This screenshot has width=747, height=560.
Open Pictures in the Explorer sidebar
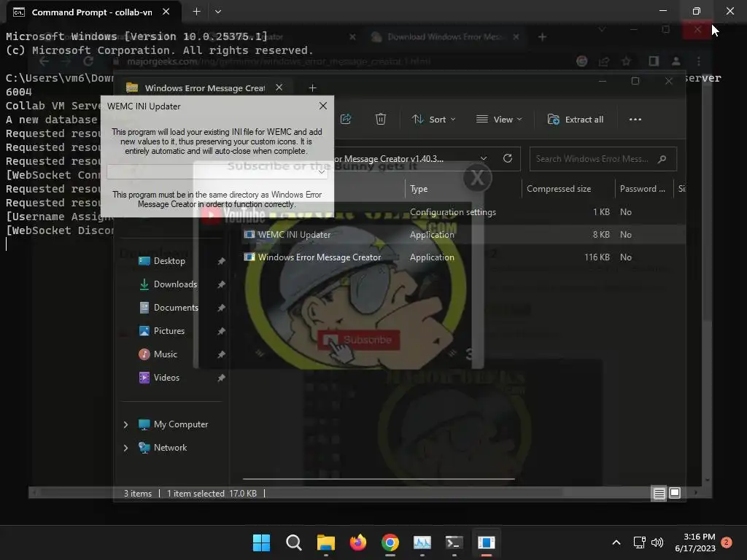pos(169,331)
